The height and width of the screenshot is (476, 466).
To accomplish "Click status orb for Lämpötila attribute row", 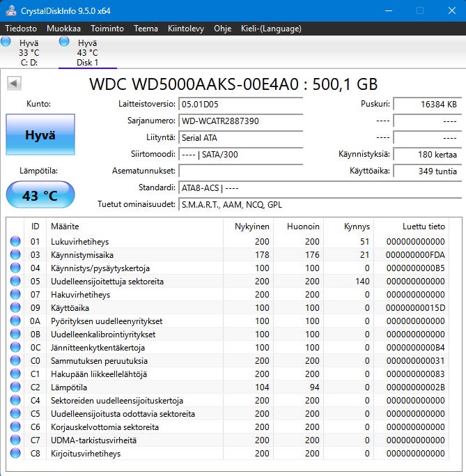I will 15,387.
